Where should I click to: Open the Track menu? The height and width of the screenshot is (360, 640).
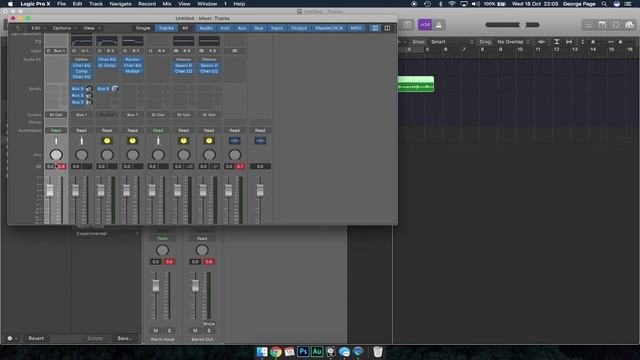(96, 4)
